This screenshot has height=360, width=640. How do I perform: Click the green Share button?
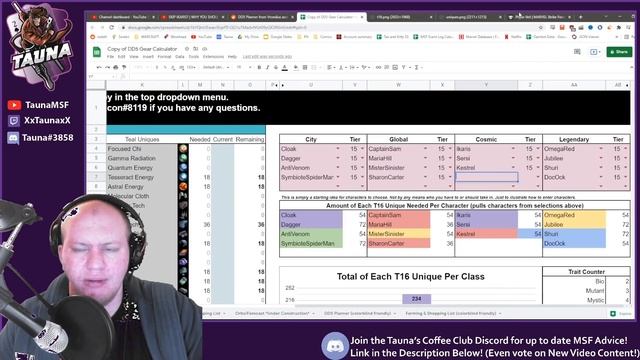point(619,52)
